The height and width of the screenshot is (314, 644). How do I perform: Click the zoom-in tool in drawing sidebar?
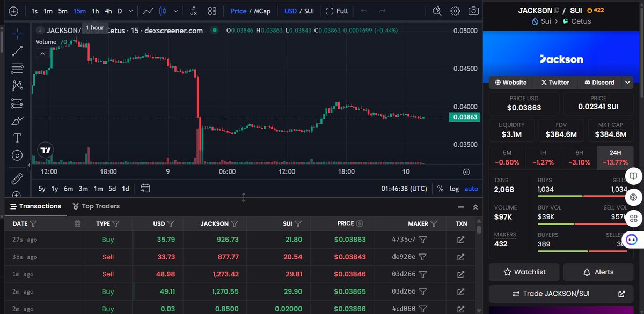click(17, 194)
